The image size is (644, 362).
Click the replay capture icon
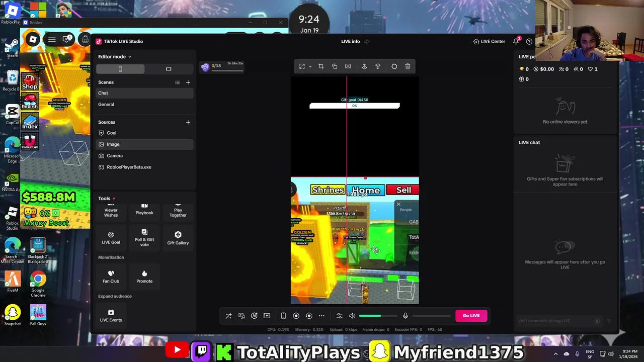pos(309,316)
